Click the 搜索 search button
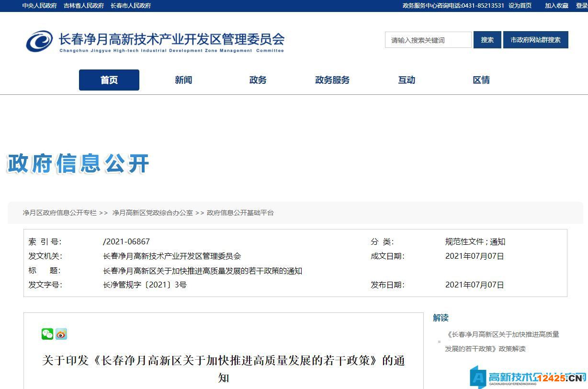The height and width of the screenshot is (389, 588). pyautogui.click(x=487, y=40)
